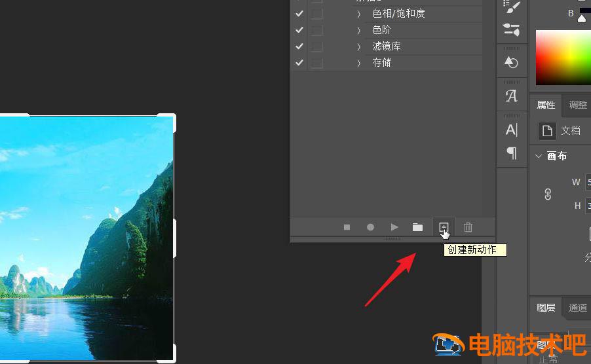Screen dimensions: 591x364
Task: Toggle the checkmark for 滤镜库 step
Action: [x=299, y=46]
